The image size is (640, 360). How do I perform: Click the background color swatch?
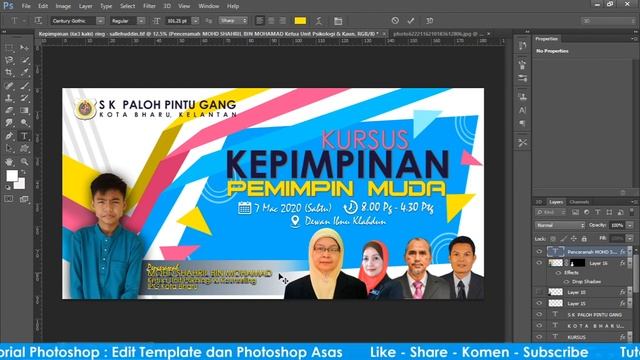click(20, 184)
